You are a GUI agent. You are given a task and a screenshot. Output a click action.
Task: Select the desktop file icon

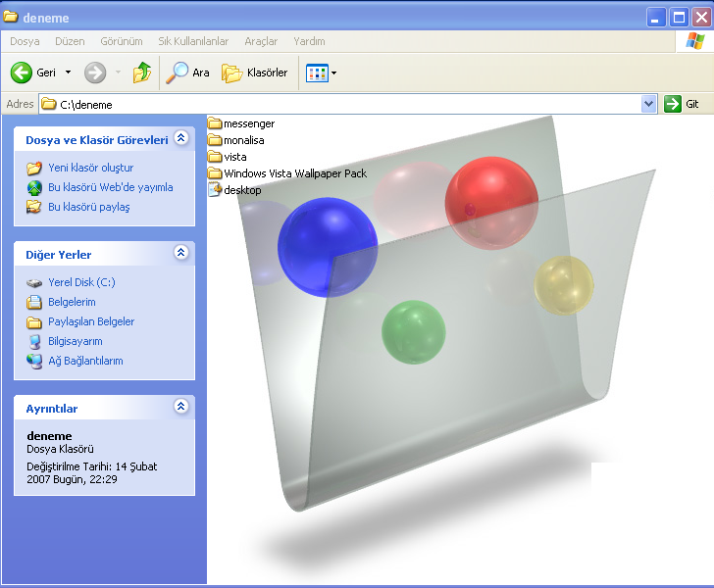[x=216, y=190]
